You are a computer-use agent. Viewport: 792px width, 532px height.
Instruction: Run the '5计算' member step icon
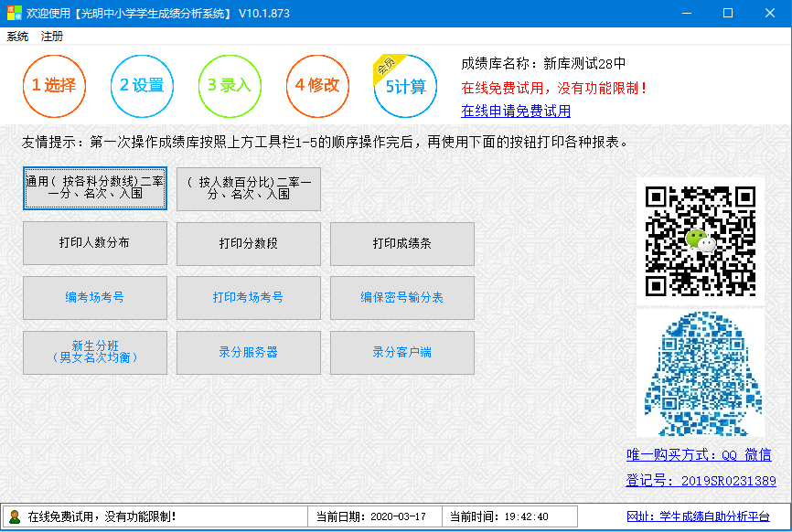pyautogui.click(x=405, y=86)
